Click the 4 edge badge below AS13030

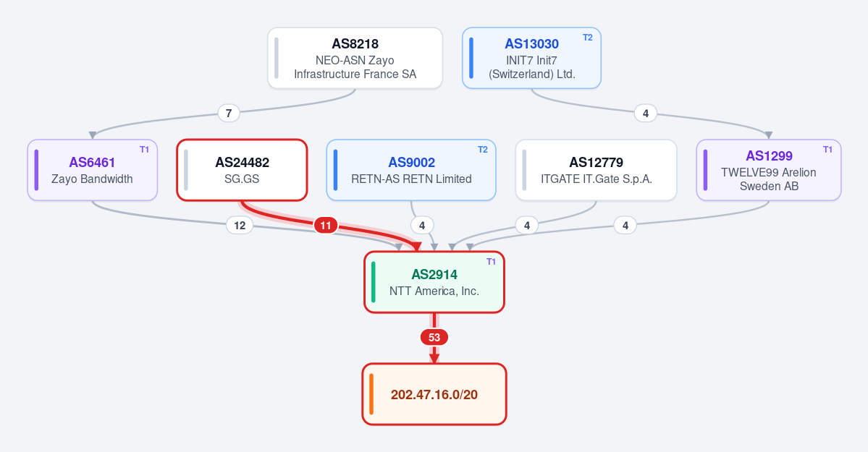click(x=646, y=113)
